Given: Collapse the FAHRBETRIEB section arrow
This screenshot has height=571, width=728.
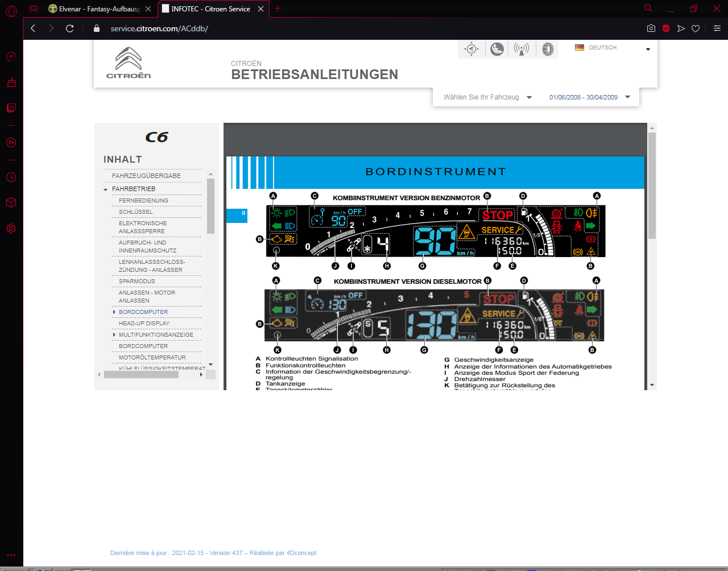Looking at the screenshot, I should tap(106, 189).
